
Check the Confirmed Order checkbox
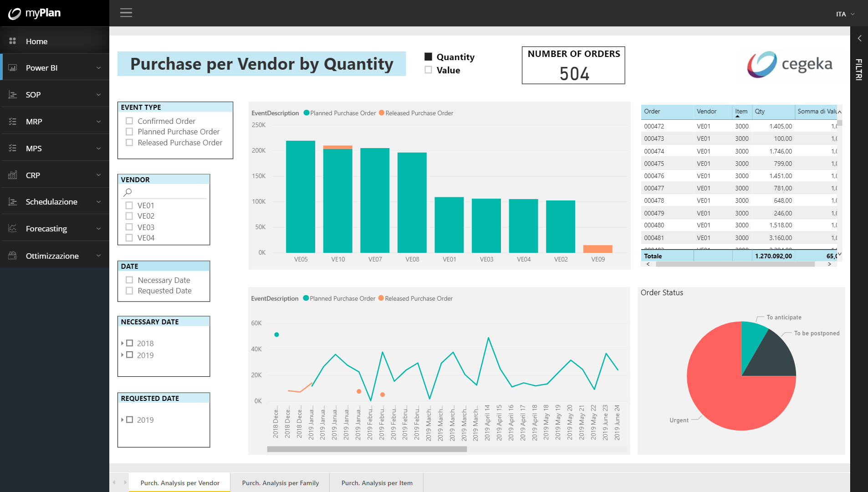[x=129, y=121]
